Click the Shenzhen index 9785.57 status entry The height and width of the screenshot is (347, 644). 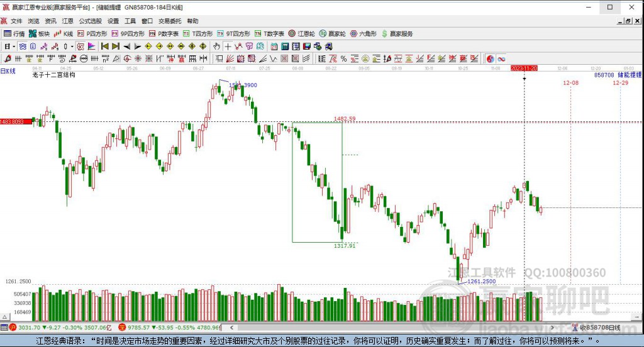click(169, 328)
